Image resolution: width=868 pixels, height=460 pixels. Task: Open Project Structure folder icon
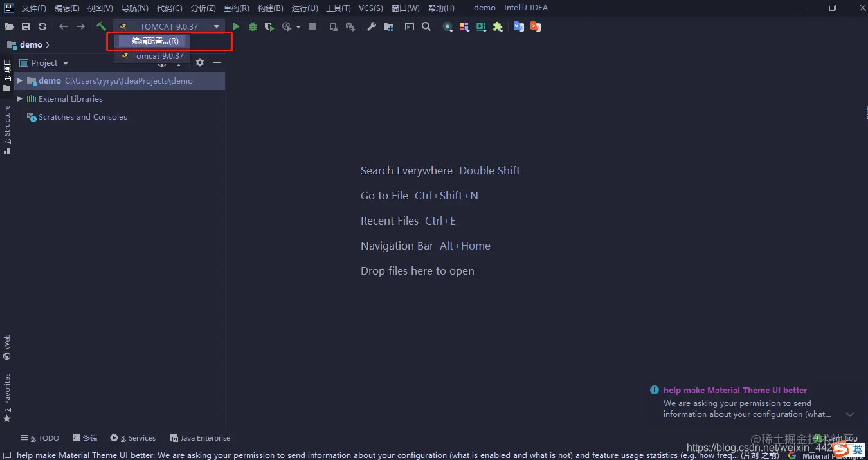388,26
